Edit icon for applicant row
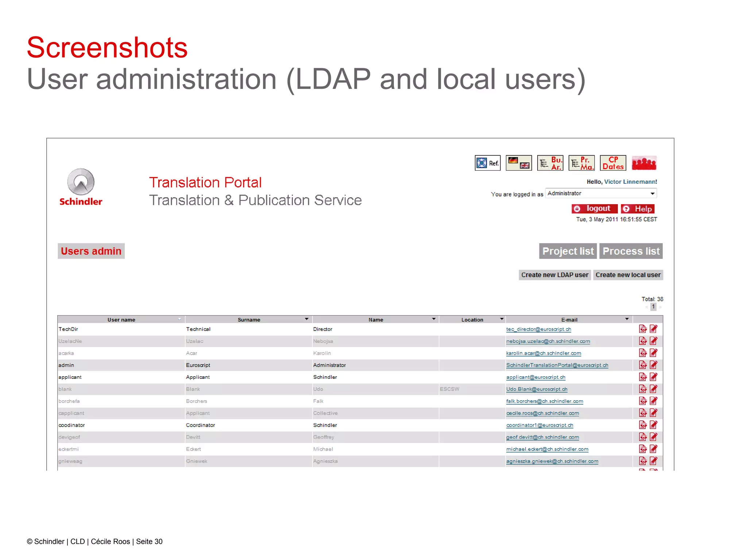Image resolution: width=747 pixels, height=560 pixels. 654,377
